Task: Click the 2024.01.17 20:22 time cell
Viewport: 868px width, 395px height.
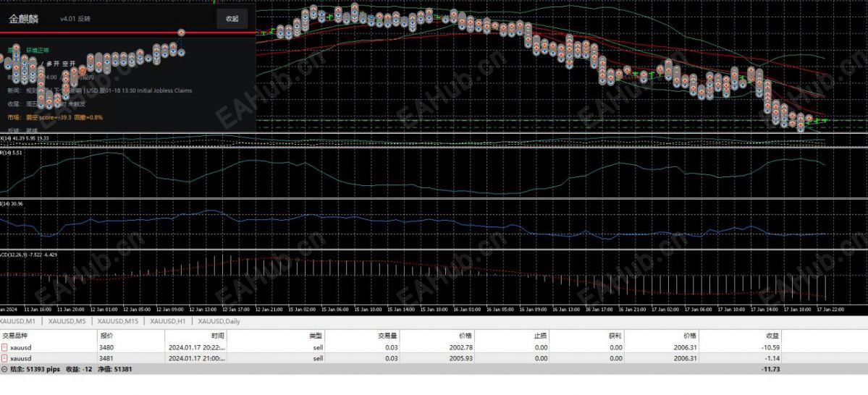Action: pyautogui.click(x=196, y=347)
